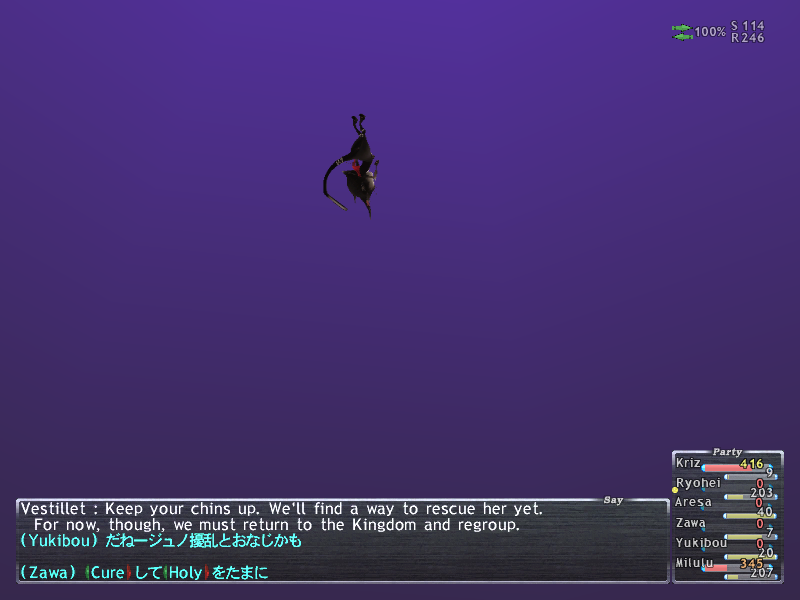Click the line starting "For now, though" in chat

click(277, 525)
